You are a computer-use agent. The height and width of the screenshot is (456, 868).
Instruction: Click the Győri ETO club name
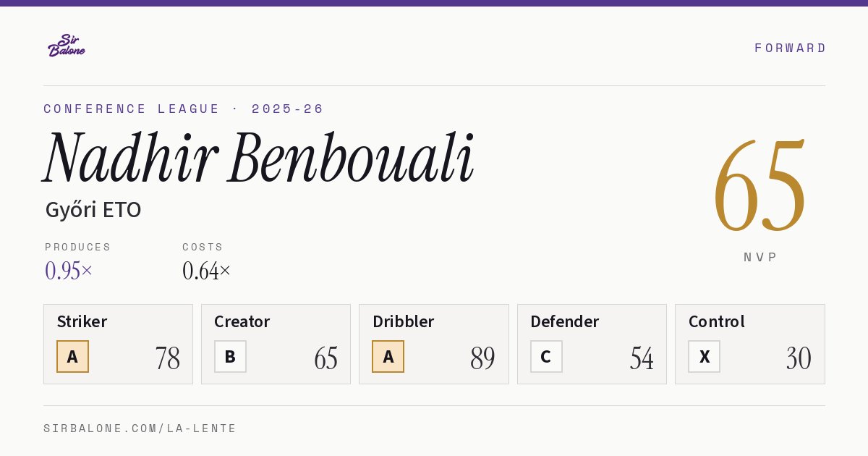pyautogui.click(x=93, y=210)
